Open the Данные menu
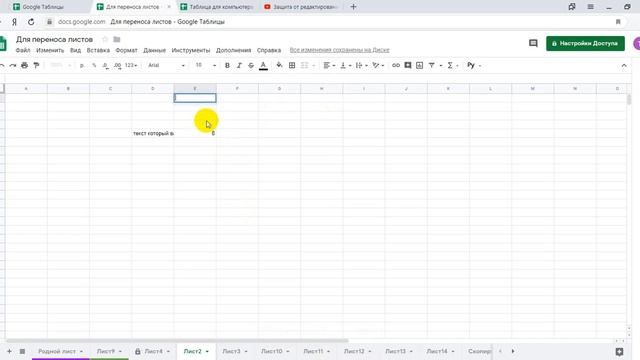 [x=154, y=50]
